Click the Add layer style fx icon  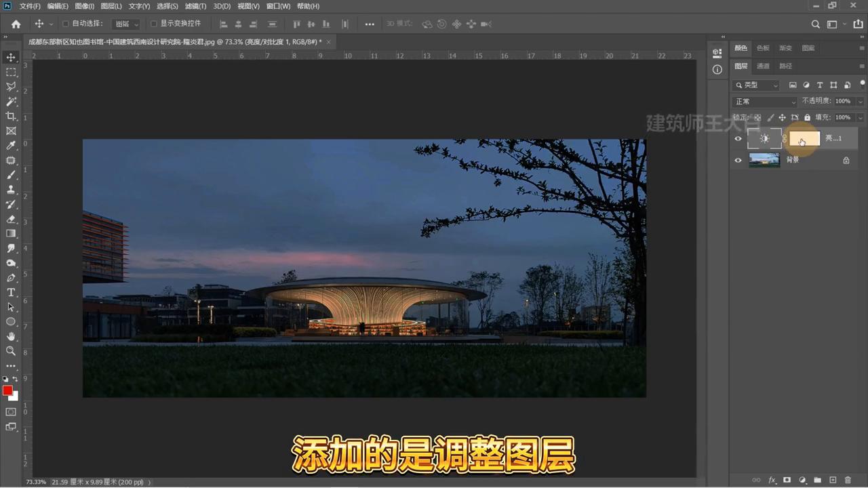[772, 480]
